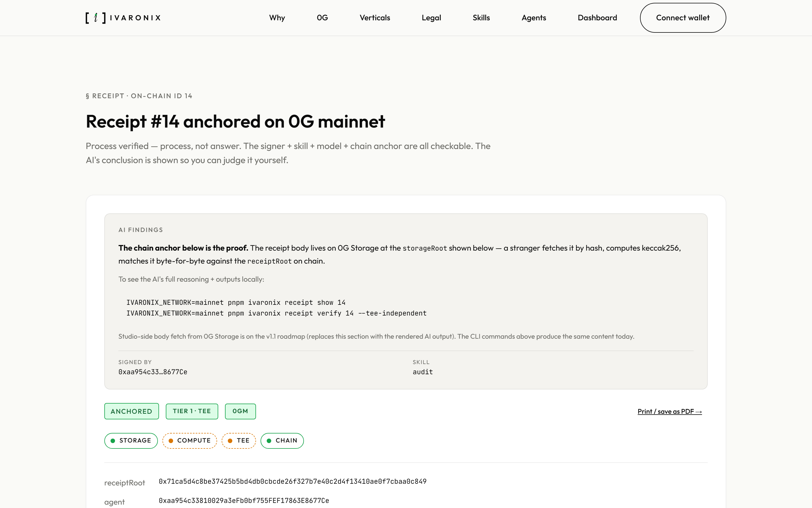Click the receiptRoot field label

point(125,483)
